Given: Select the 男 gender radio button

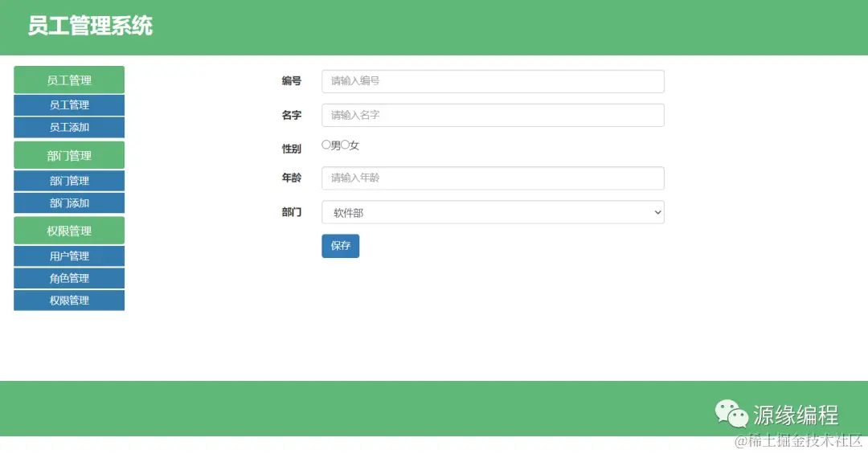Looking at the screenshot, I should [326, 145].
